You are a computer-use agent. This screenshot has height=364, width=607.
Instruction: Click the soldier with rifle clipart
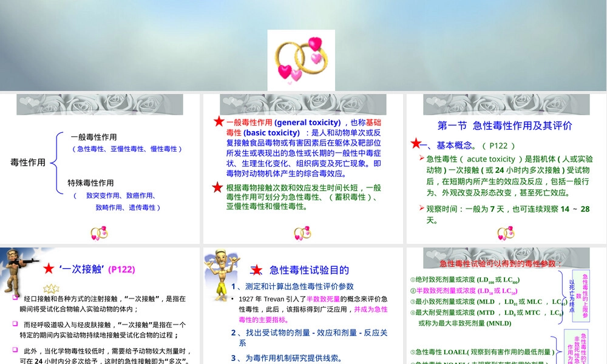pos(18,272)
